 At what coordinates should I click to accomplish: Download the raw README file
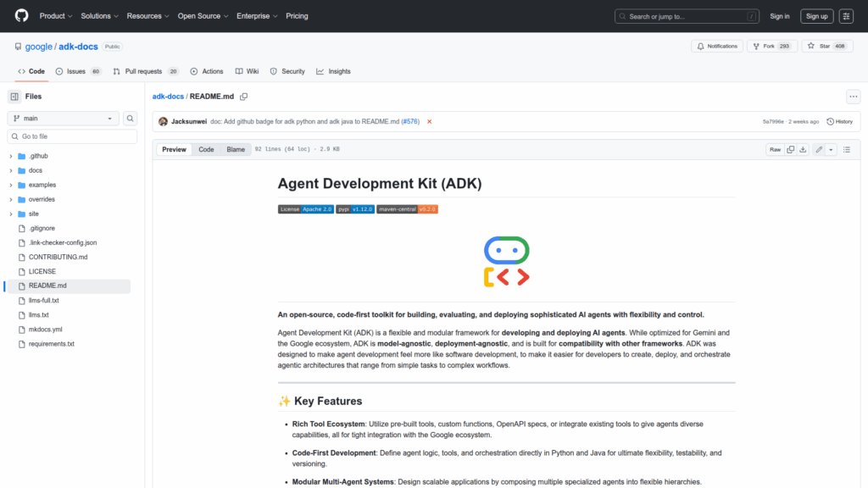tap(803, 149)
